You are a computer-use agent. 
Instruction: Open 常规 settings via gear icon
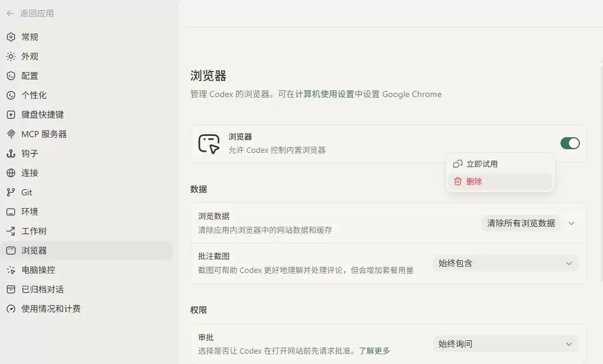pyautogui.click(x=11, y=37)
